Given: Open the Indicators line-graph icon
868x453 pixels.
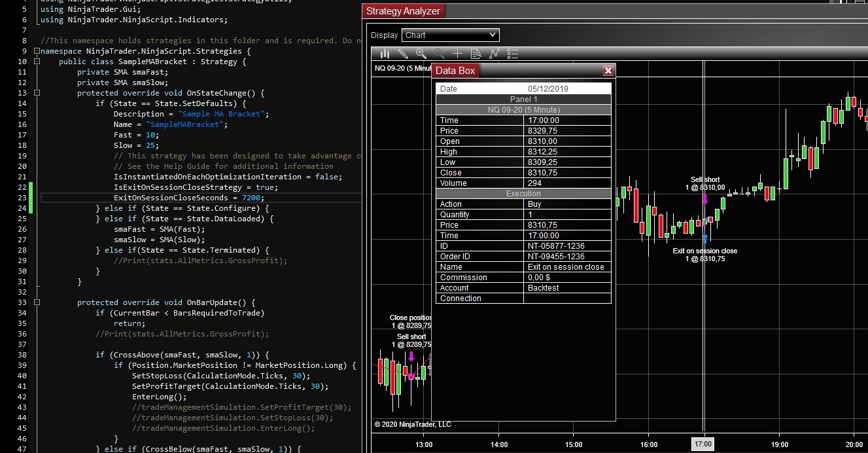Looking at the screenshot, I should (495, 54).
